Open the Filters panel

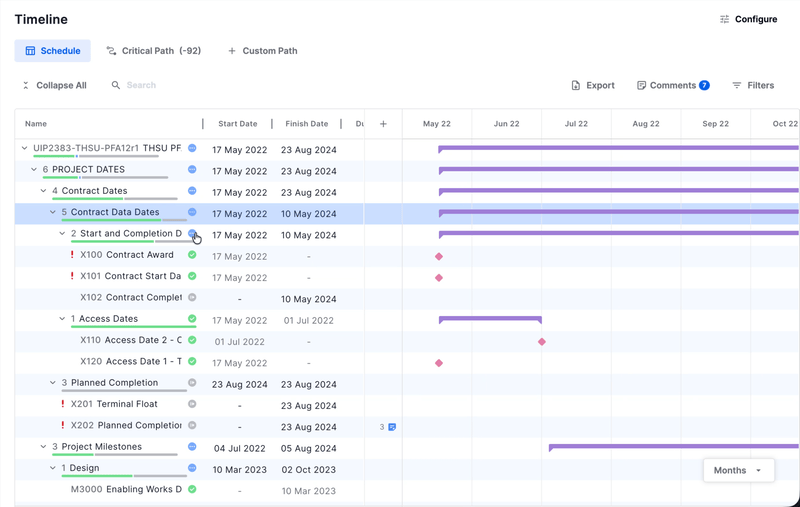(x=753, y=86)
